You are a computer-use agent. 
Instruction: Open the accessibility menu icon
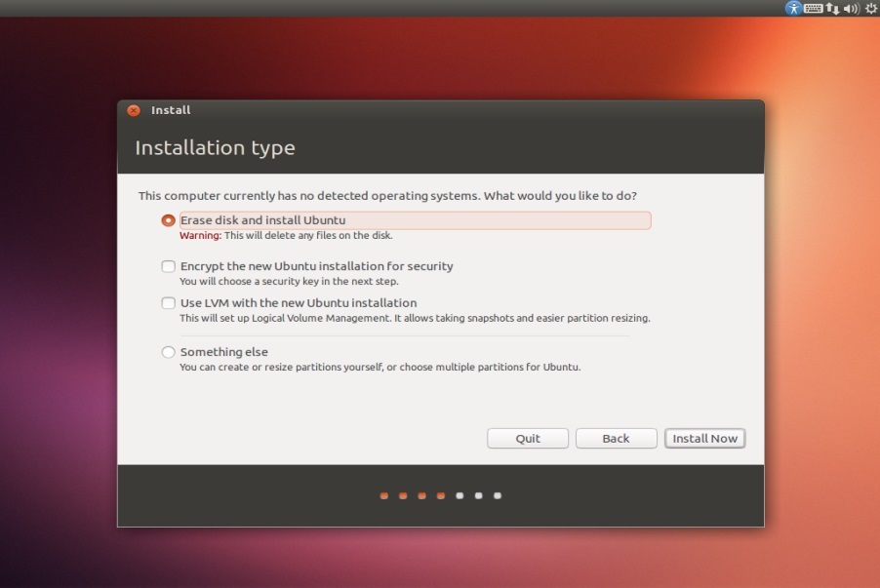[x=793, y=8]
